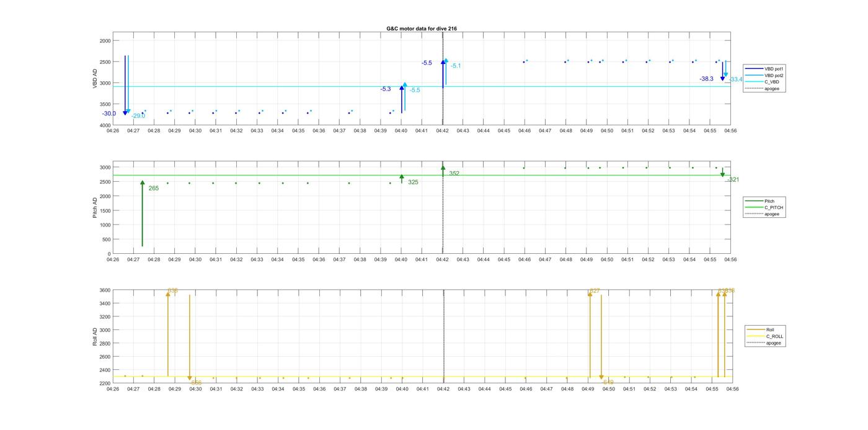Click the '-321' annotation in Pitch plot

click(733, 180)
